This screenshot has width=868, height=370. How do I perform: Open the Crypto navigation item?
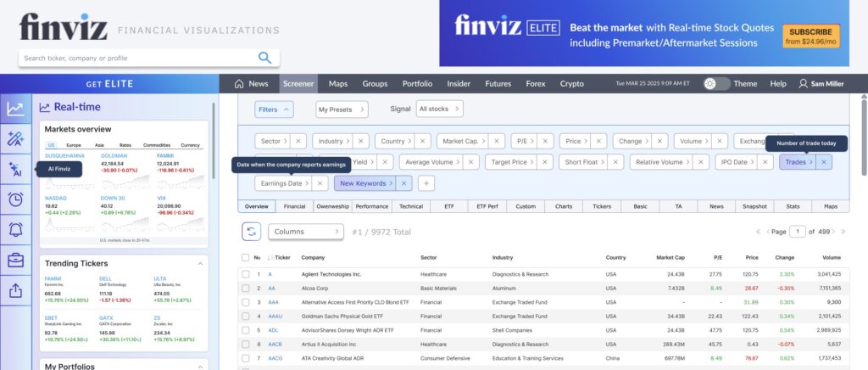pos(572,84)
